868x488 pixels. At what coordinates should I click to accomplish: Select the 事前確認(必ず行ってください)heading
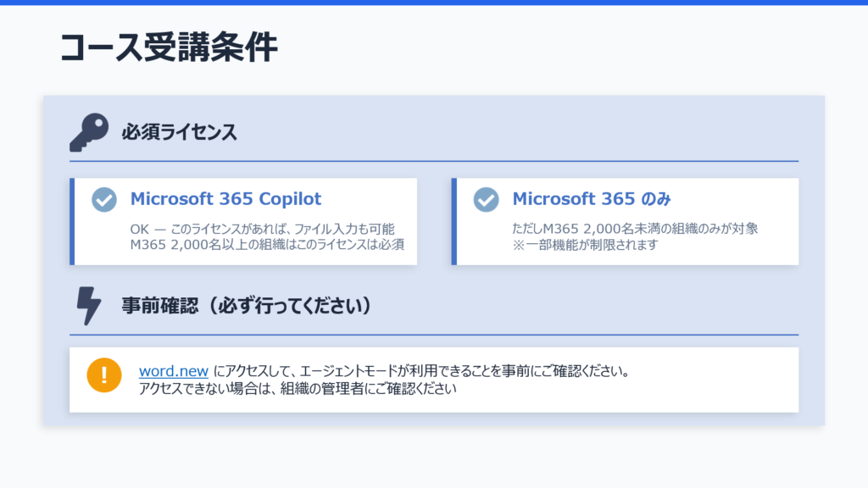[x=247, y=305]
